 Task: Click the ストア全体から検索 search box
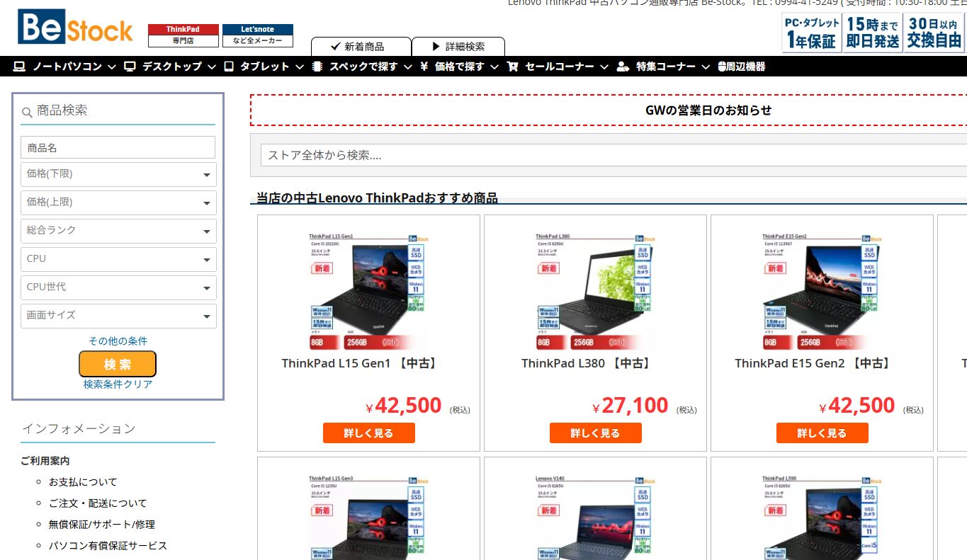click(x=613, y=155)
